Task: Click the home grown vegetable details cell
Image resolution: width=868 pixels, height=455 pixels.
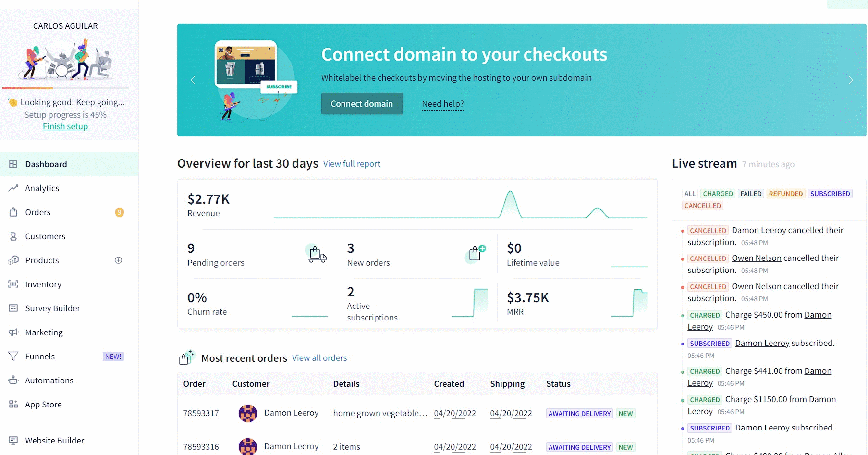Action: (380, 413)
